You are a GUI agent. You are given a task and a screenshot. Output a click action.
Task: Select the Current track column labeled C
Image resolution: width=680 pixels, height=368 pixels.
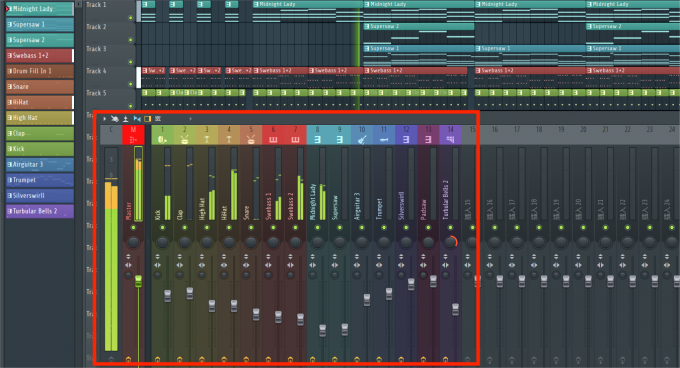click(111, 135)
